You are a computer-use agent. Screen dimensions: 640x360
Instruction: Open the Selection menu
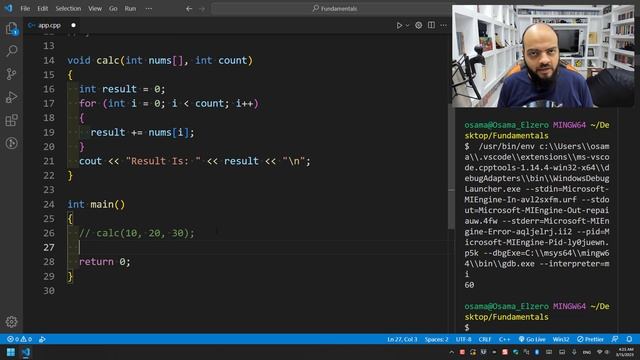point(68,8)
